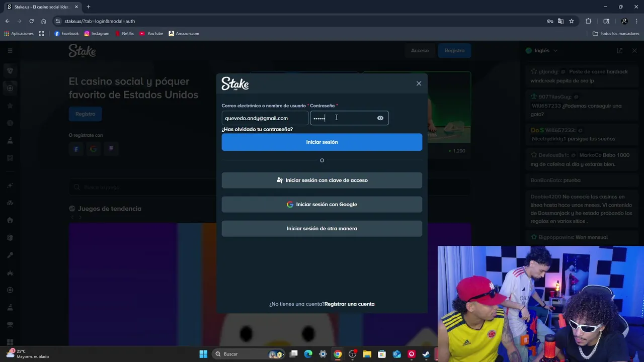Screen dimensions: 644x362
Task: Click the email or username field
Action: click(x=265, y=118)
